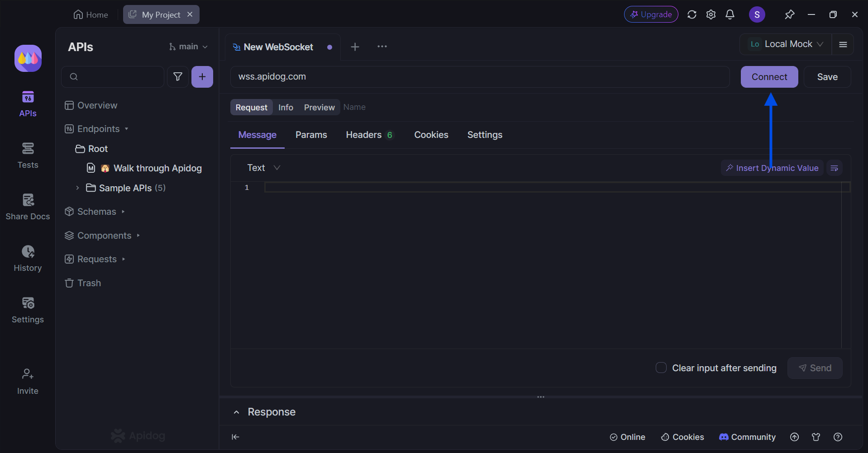Open the Trash item

point(83,283)
